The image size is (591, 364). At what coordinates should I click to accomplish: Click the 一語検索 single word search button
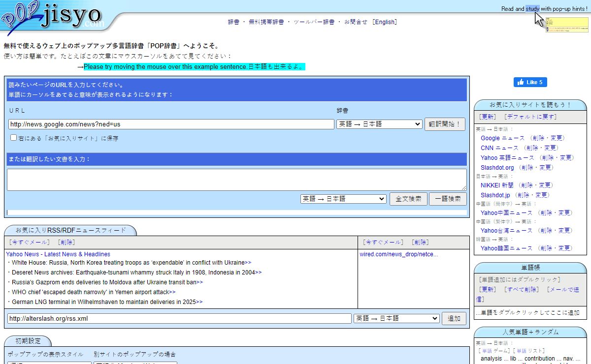[x=448, y=199]
